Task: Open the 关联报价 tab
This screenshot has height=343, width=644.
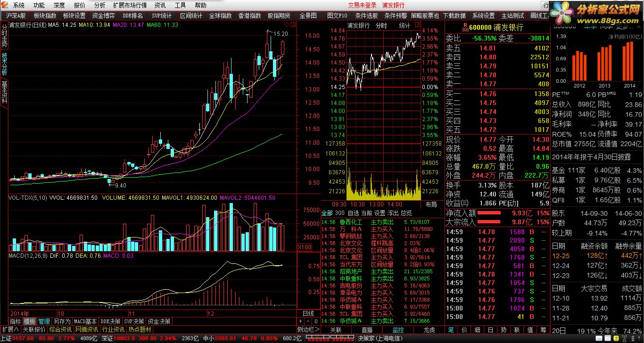Action: [34, 329]
